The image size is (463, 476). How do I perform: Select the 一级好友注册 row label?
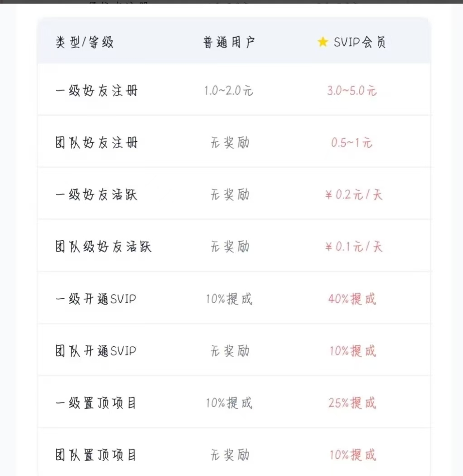[x=96, y=91]
